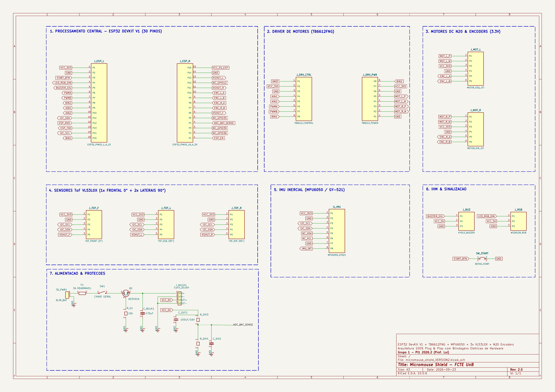Click the J_MOT_R motor connector body

pyautogui.click(x=475, y=129)
